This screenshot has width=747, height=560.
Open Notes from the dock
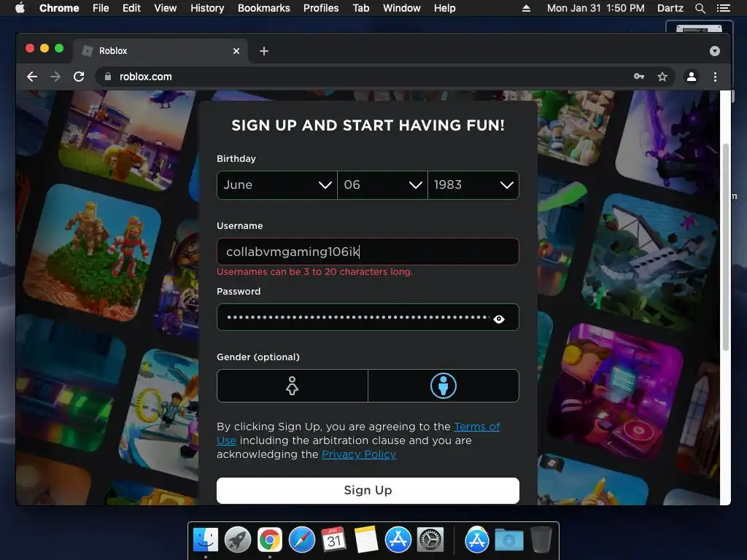point(366,540)
